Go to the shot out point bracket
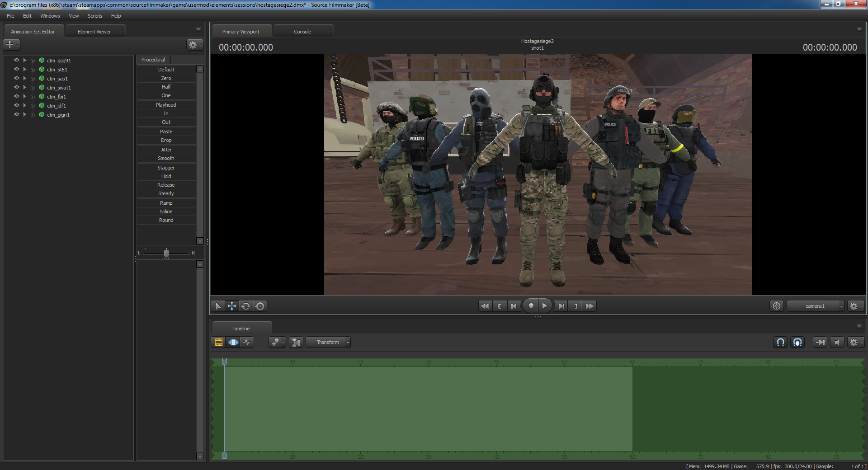Image resolution: width=868 pixels, height=470 pixels. pyautogui.click(x=576, y=306)
